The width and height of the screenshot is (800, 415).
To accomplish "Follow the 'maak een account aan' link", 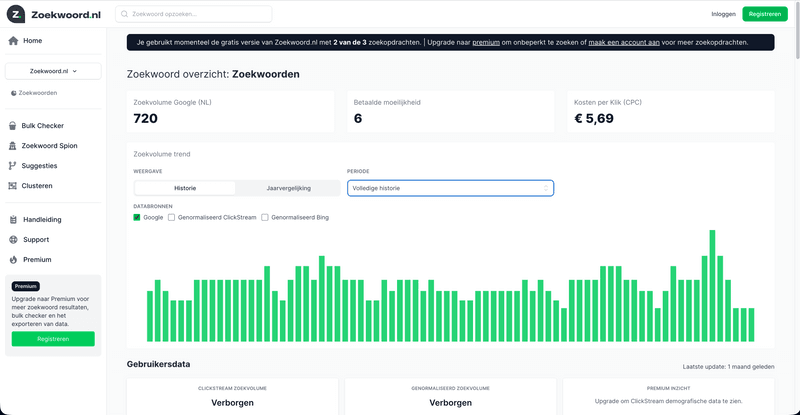I will tap(624, 42).
